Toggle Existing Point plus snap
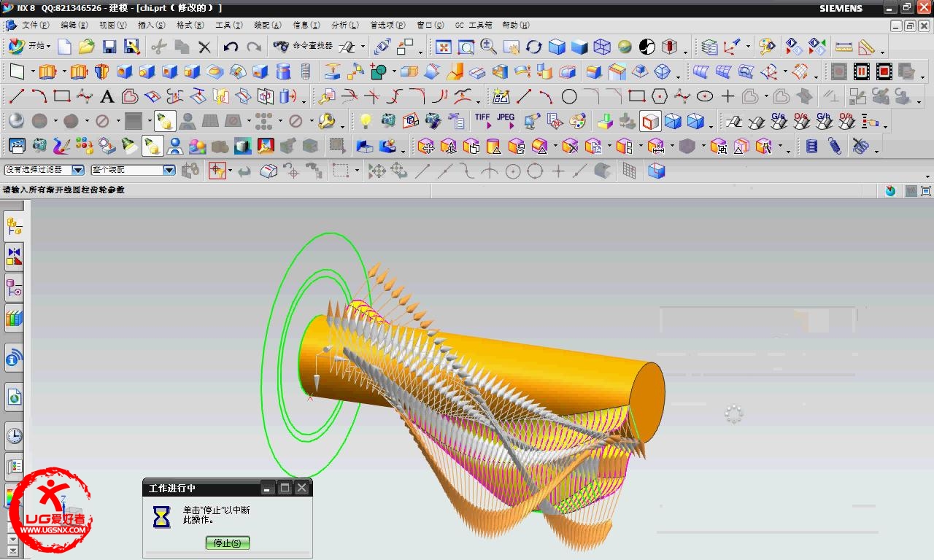This screenshot has height=560, width=934. click(558, 171)
